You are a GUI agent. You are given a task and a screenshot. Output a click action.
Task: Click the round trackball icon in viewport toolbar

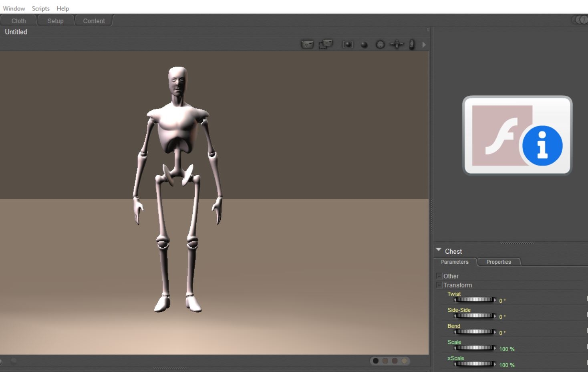click(380, 44)
